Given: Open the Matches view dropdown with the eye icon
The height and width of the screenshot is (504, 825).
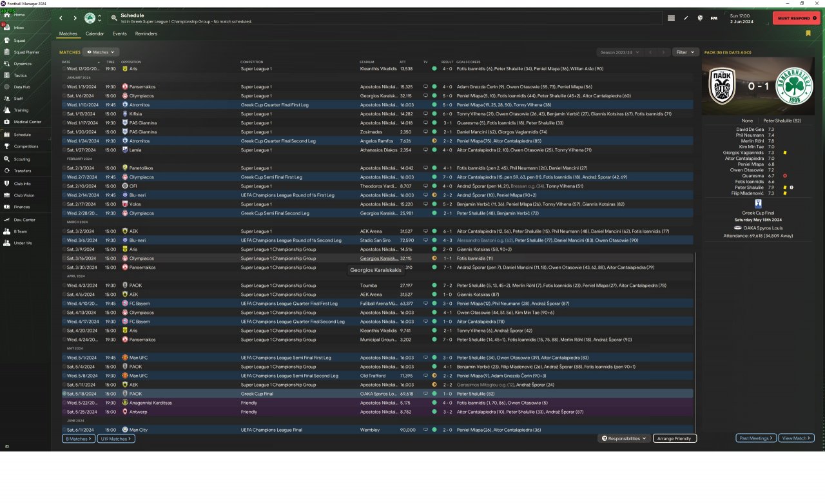Looking at the screenshot, I should tap(102, 52).
